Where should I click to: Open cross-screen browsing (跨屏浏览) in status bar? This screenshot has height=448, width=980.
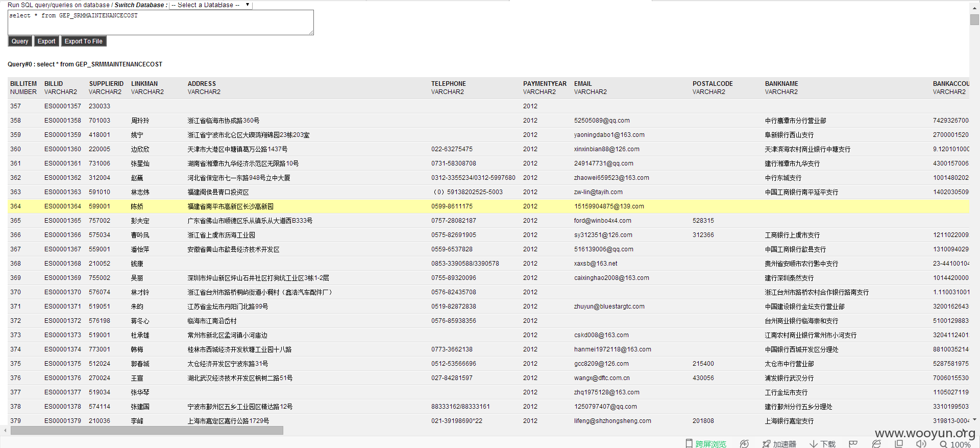coord(706,444)
